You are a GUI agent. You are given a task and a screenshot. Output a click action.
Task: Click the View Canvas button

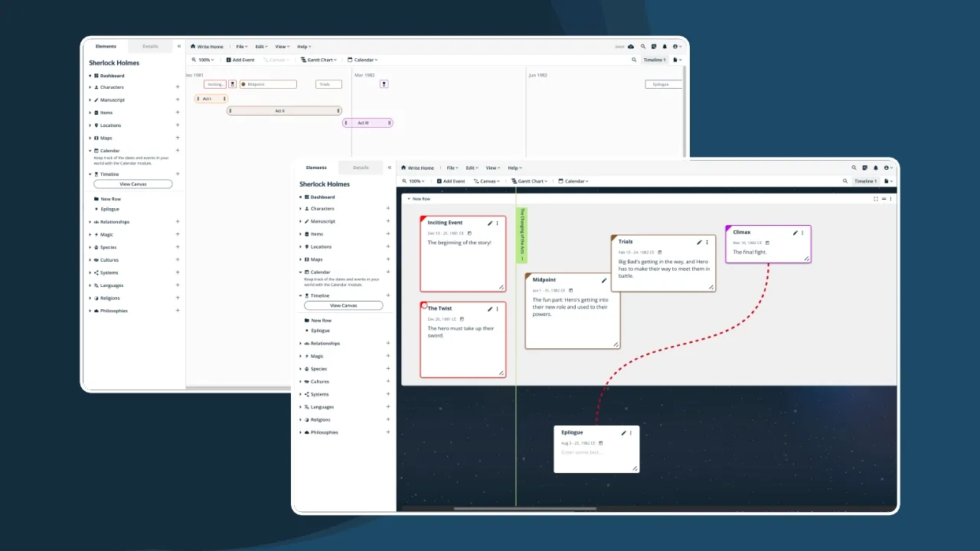343,305
